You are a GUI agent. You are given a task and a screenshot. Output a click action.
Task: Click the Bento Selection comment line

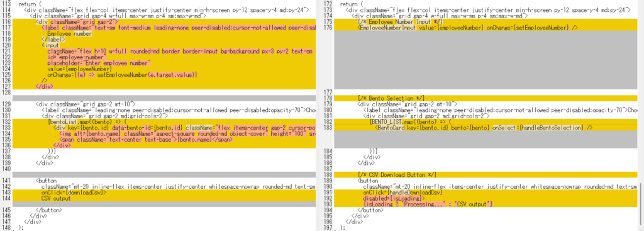tap(391, 98)
